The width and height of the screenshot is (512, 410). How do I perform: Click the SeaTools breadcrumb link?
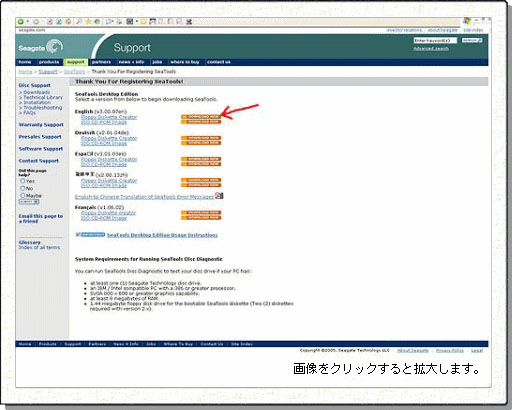pyautogui.click(x=74, y=72)
